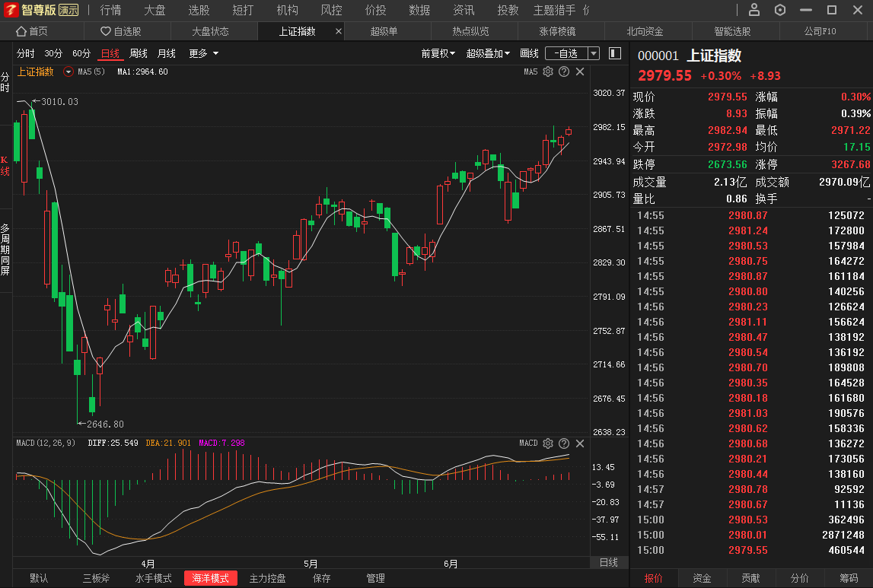873x588 pixels.
Task: Switch to the 北向资金 tab
Action: 645,31
